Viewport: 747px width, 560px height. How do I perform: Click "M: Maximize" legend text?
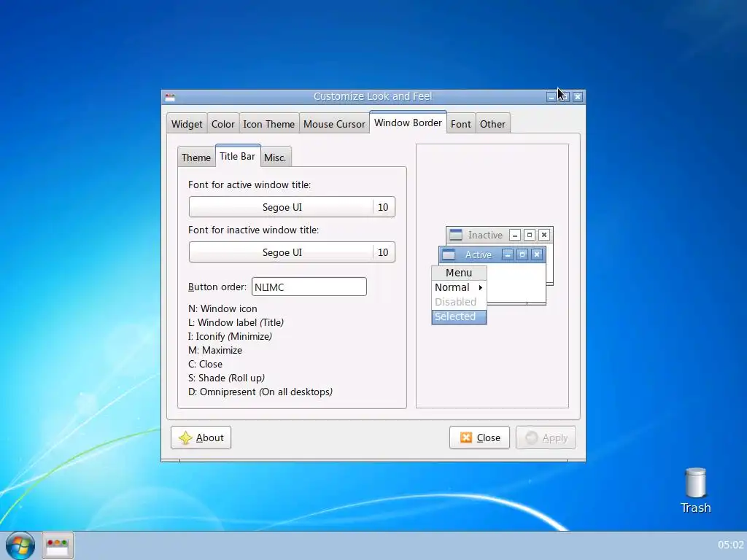(215, 350)
